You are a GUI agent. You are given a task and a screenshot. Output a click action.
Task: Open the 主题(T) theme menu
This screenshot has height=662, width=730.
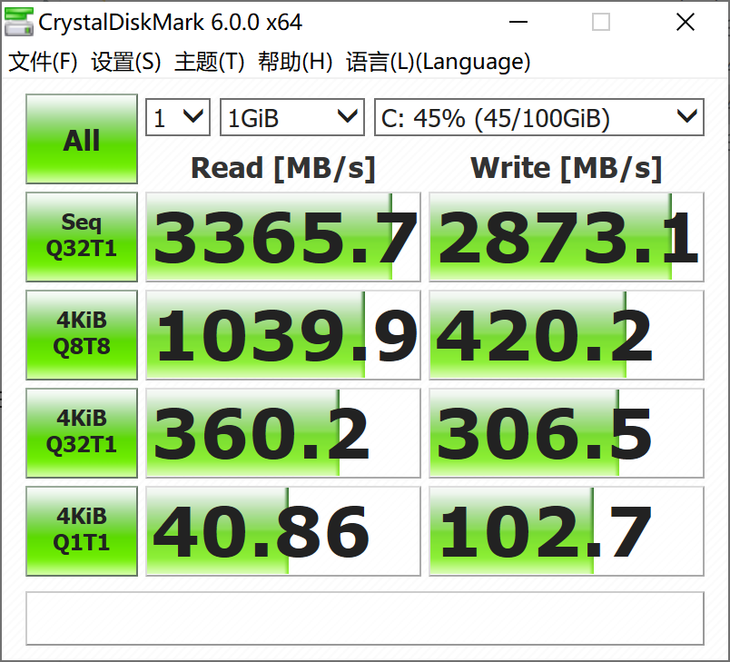tap(209, 62)
